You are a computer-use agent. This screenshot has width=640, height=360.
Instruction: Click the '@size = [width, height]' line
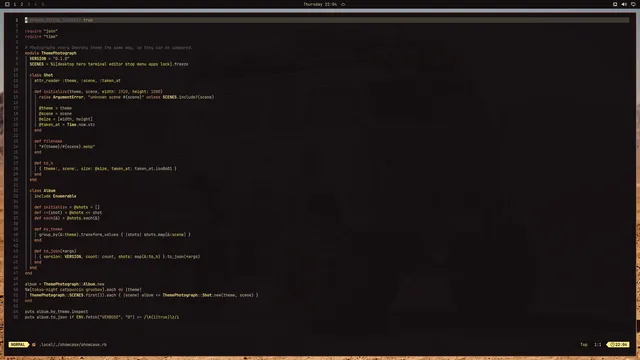[66, 119]
